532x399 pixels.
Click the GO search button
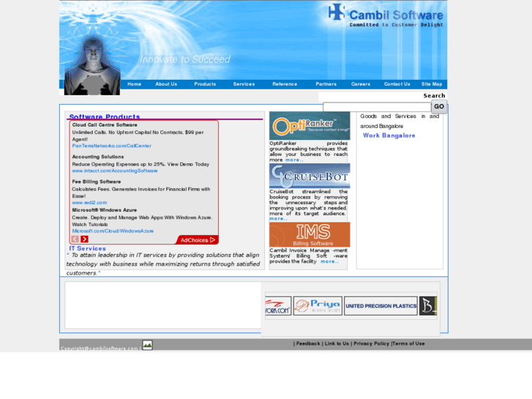pos(438,107)
